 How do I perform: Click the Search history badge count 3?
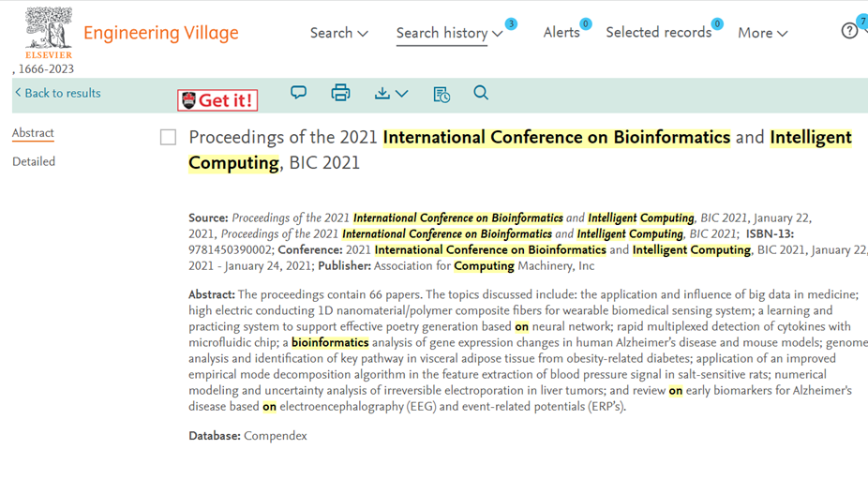pyautogui.click(x=512, y=23)
